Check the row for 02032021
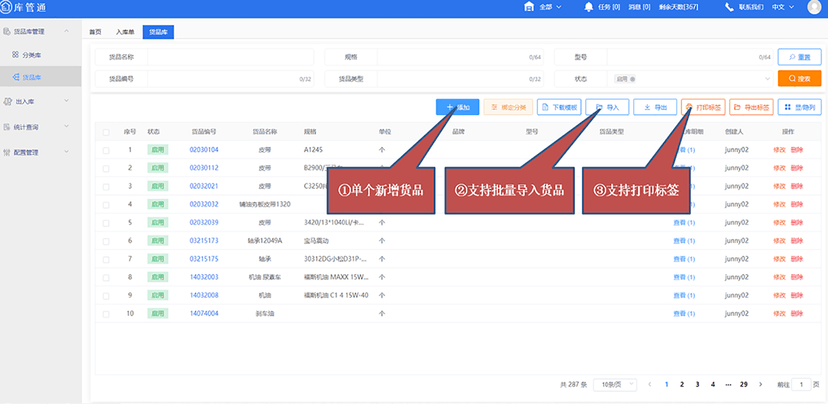Image resolution: width=828 pixels, height=404 pixels. pos(106,187)
